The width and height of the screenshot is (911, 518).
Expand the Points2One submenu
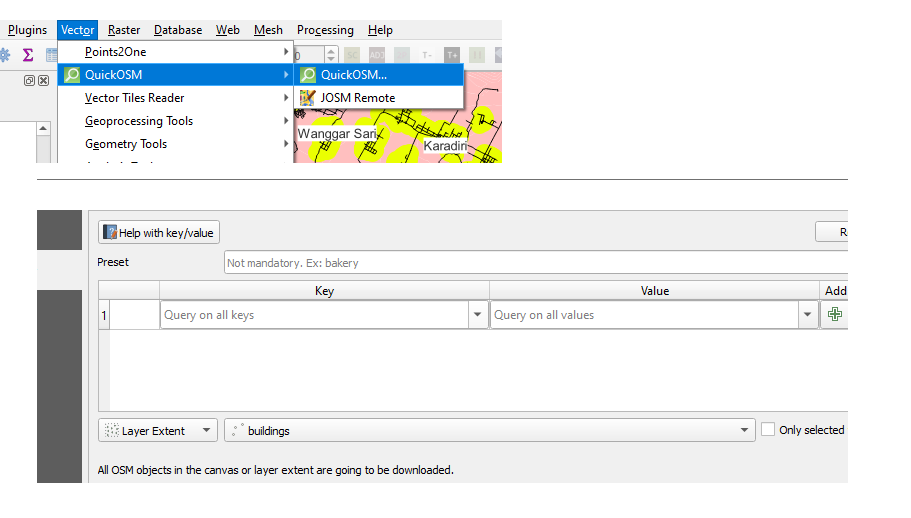coord(175,52)
